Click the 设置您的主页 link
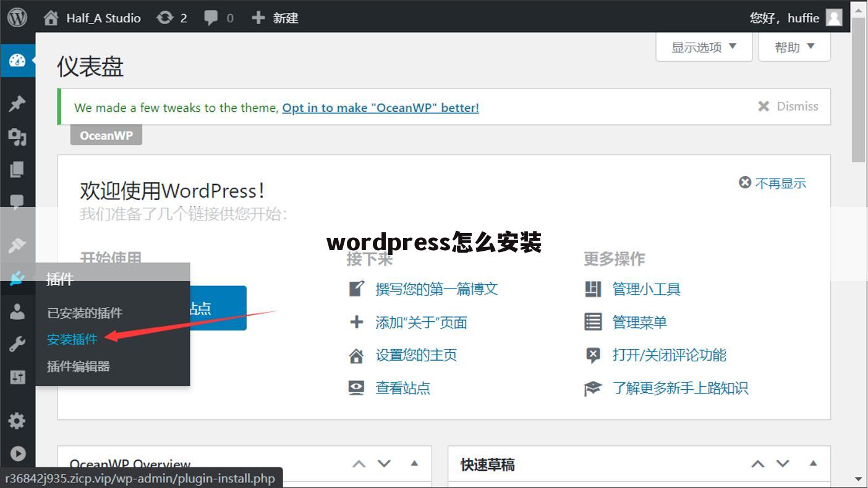868x488 pixels. (416, 355)
